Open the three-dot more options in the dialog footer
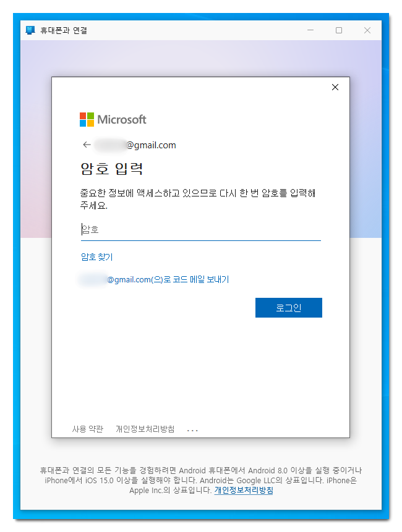Screen dimensions: 402x532 pyautogui.click(x=192, y=430)
